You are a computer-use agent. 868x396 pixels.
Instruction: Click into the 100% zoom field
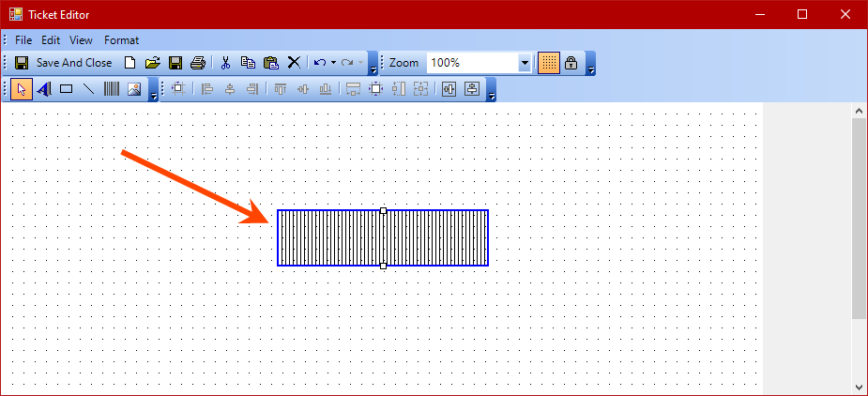[473, 63]
